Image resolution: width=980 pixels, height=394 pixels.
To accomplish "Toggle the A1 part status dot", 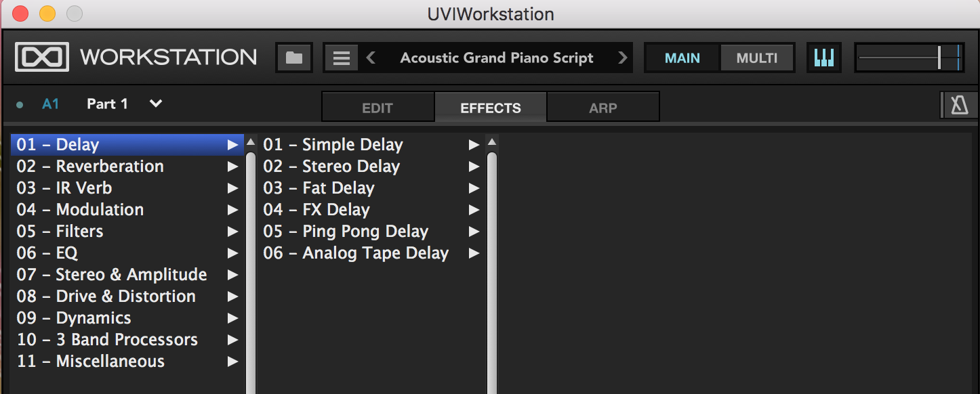I will tap(20, 104).
